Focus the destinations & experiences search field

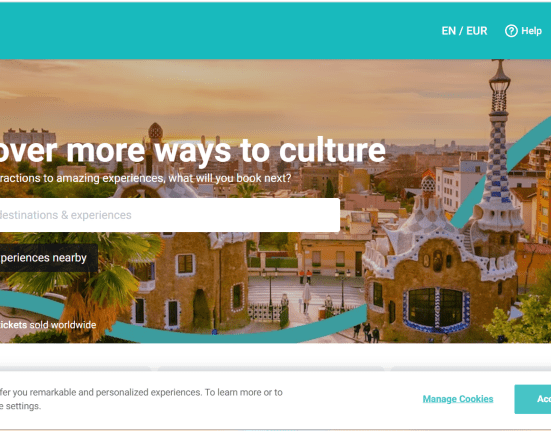click(x=169, y=215)
